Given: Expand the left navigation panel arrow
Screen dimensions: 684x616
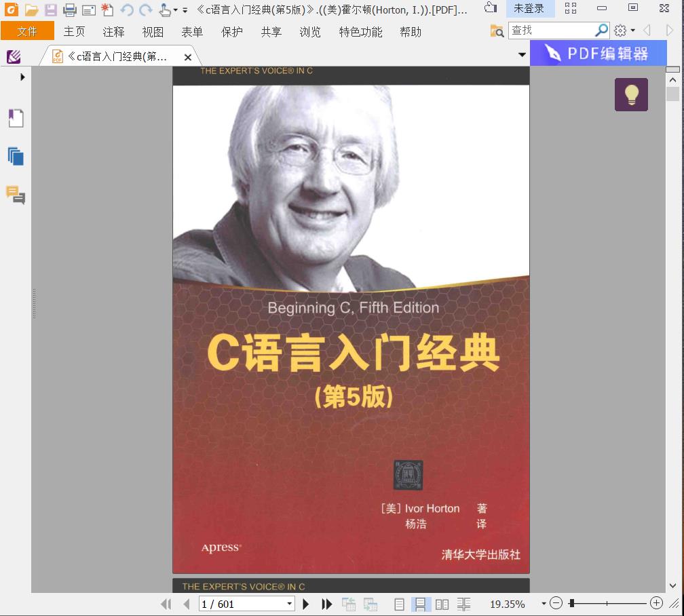Looking at the screenshot, I should click(x=22, y=77).
